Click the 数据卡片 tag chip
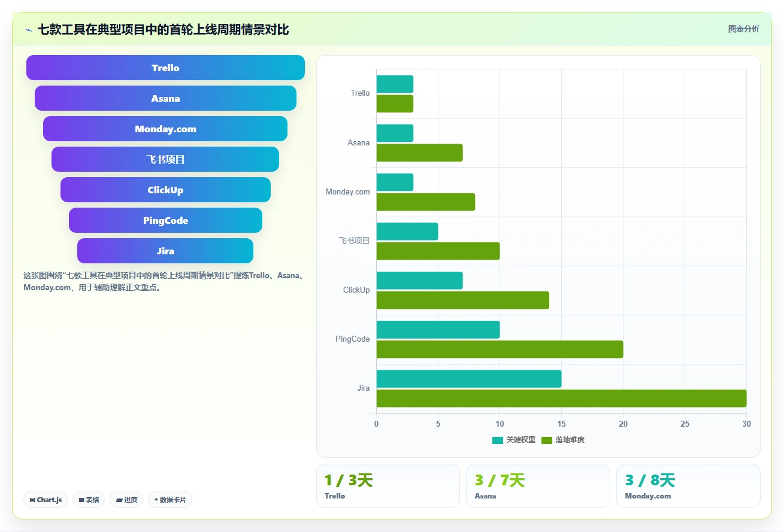This screenshot has width=784, height=532. click(x=170, y=500)
